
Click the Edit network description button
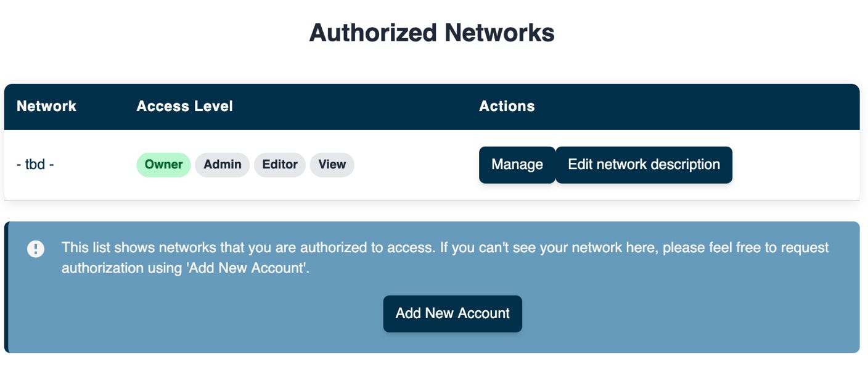coord(644,165)
